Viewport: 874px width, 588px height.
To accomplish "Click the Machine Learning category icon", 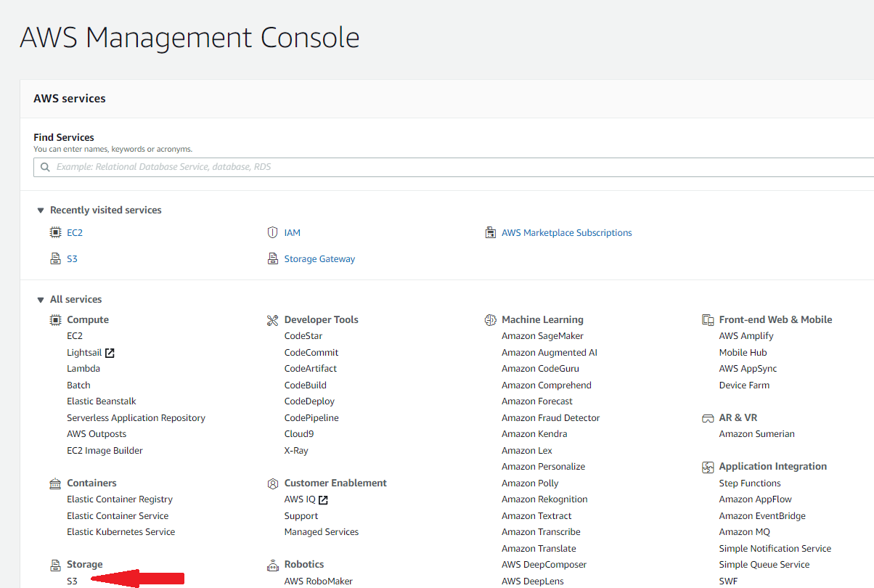I will 490,319.
